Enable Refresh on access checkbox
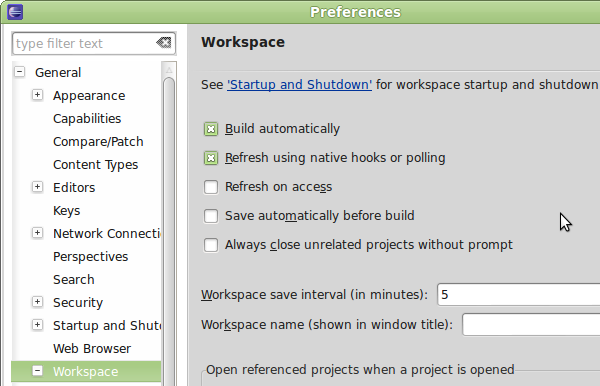The height and width of the screenshot is (386, 600). pyautogui.click(x=211, y=187)
